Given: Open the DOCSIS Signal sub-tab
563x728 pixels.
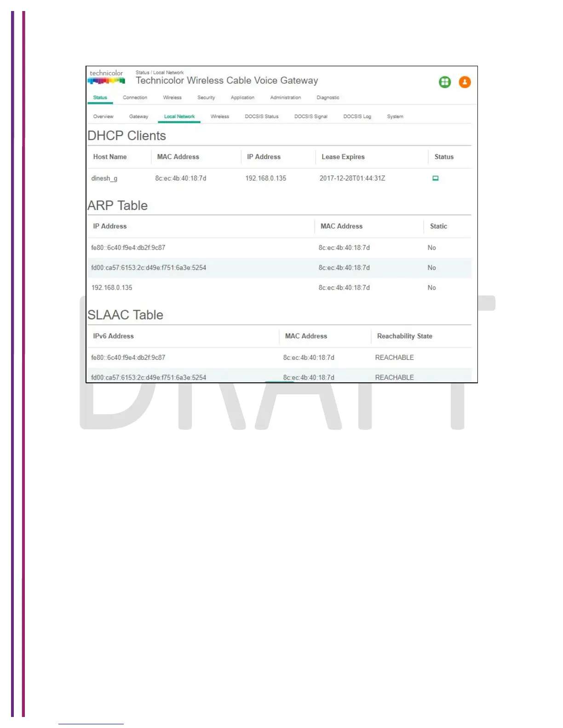Looking at the screenshot, I should (x=311, y=116).
